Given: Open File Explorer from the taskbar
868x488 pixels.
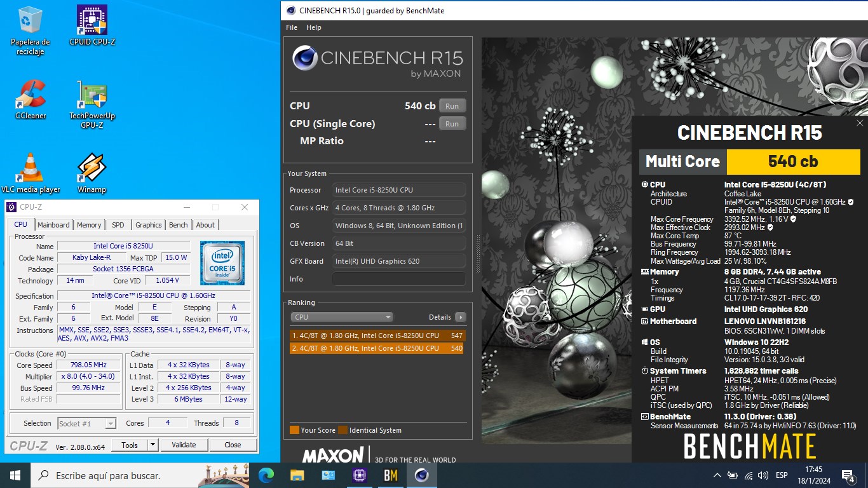Looking at the screenshot, I should tap(297, 475).
